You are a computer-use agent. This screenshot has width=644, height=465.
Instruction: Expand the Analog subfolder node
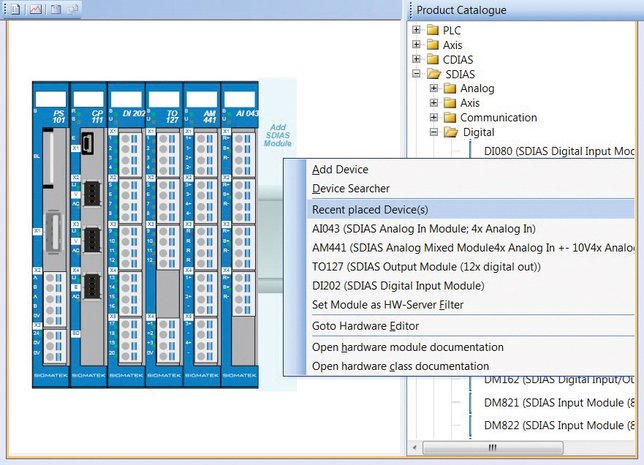point(434,88)
